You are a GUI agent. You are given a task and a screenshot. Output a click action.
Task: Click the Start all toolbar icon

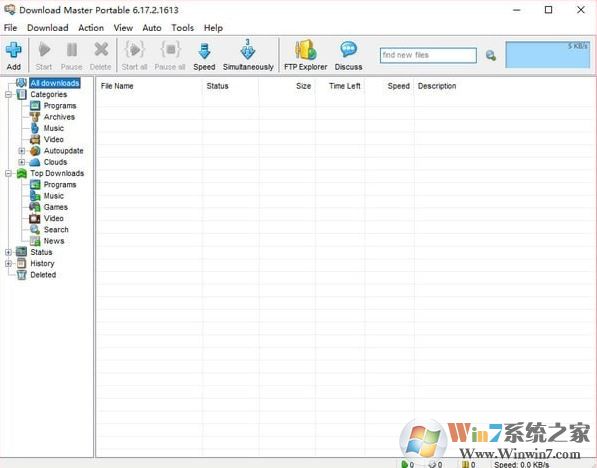(x=134, y=50)
